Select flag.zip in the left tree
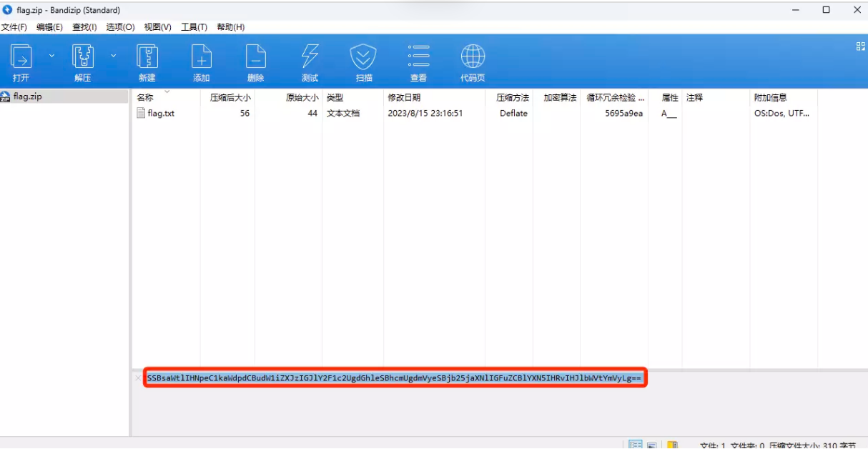868x449 pixels. pos(27,97)
